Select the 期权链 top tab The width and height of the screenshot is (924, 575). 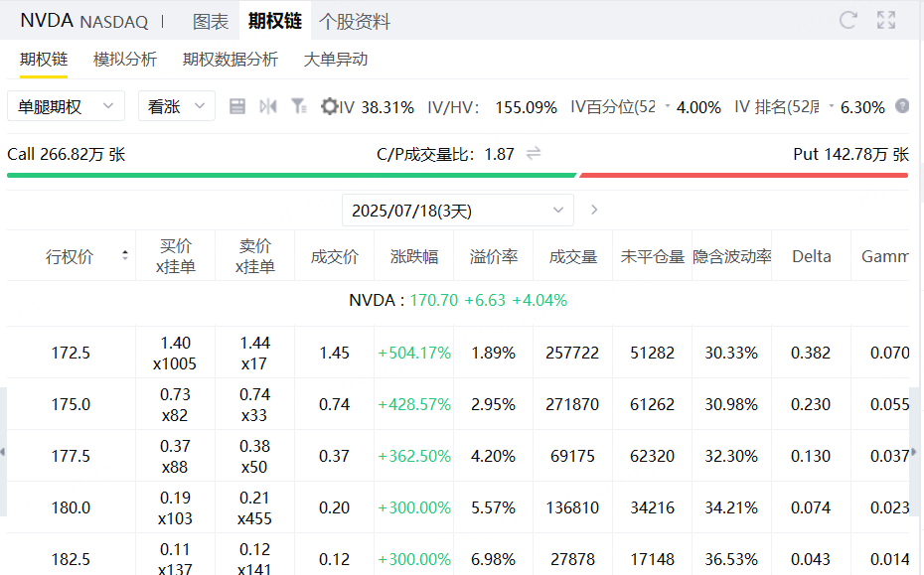click(x=274, y=21)
